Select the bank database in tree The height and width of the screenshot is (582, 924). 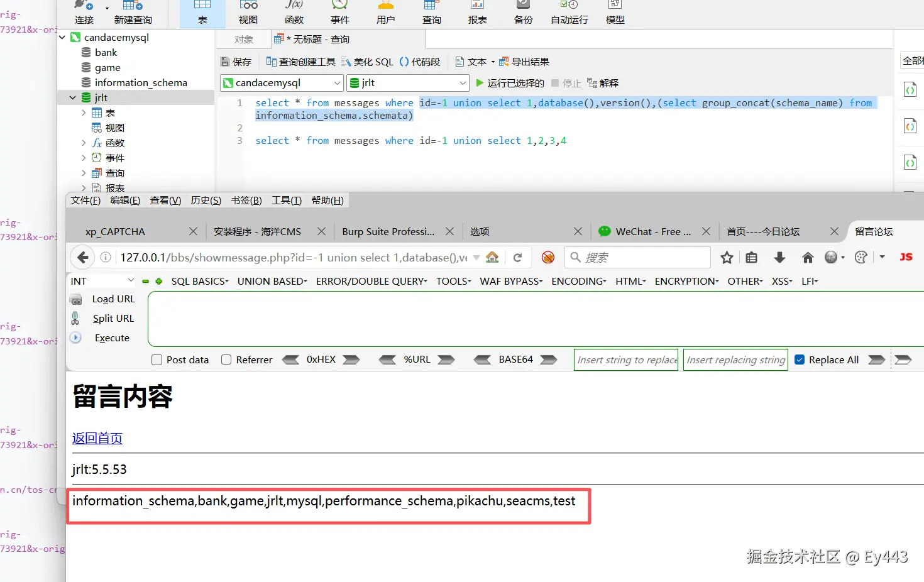point(106,53)
